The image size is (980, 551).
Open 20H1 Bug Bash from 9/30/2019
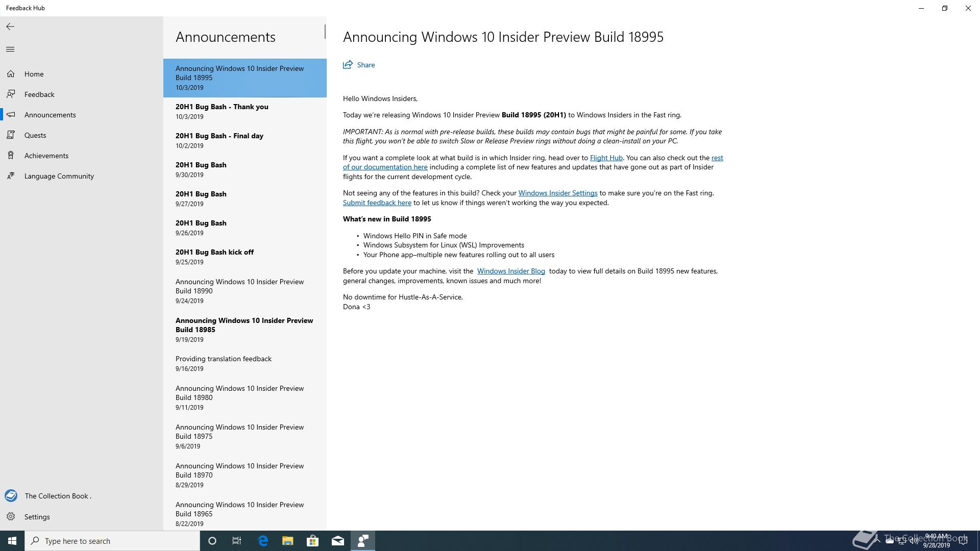tap(245, 170)
